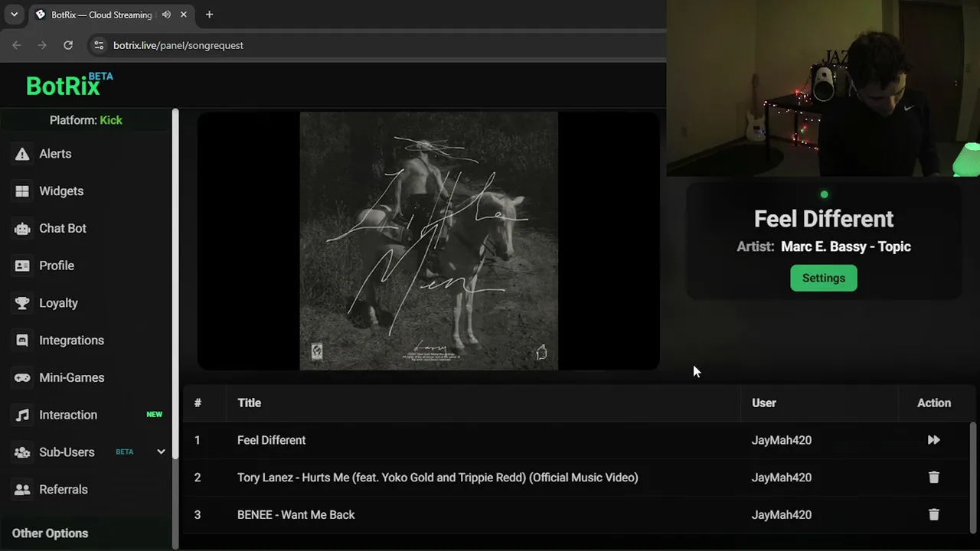Viewport: 980px width, 551px height.
Task: Click the sidebar scrollbar
Action: click(x=175, y=283)
